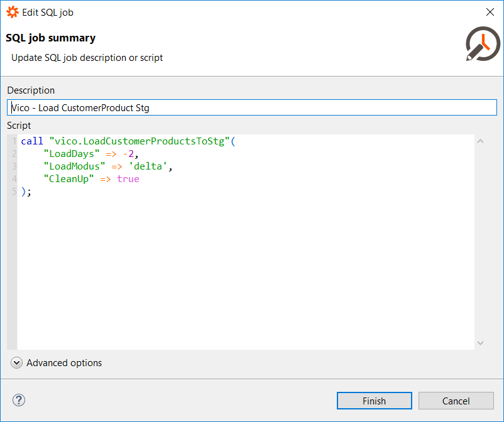The height and width of the screenshot is (422, 504).
Task: Click the Advanced options label text
Action: (64, 363)
